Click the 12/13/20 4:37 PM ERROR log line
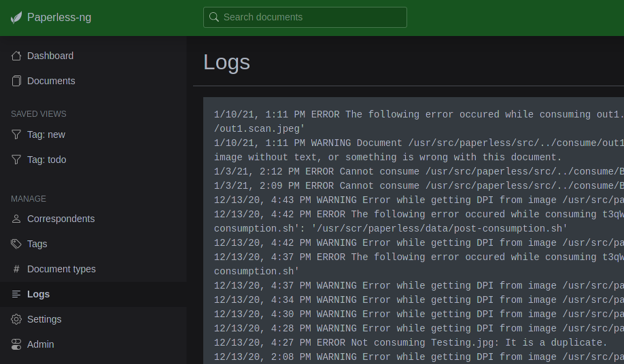This screenshot has width=624, height=364. [x=419, y=257]
